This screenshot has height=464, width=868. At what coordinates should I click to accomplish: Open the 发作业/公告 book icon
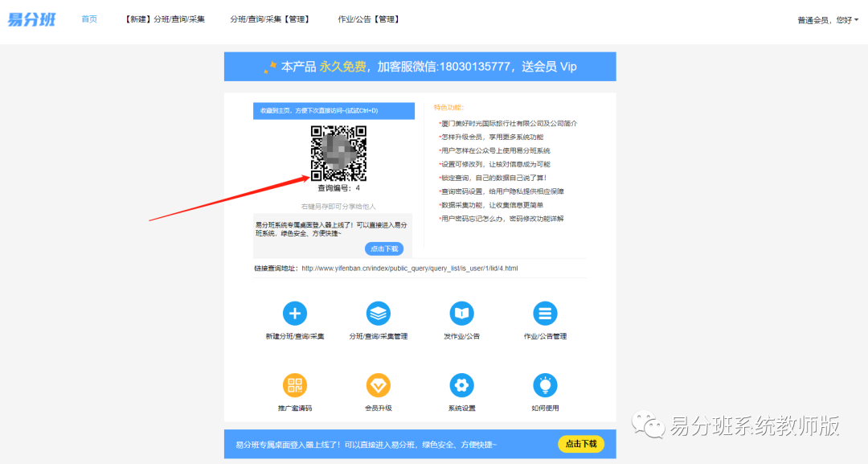461,314
